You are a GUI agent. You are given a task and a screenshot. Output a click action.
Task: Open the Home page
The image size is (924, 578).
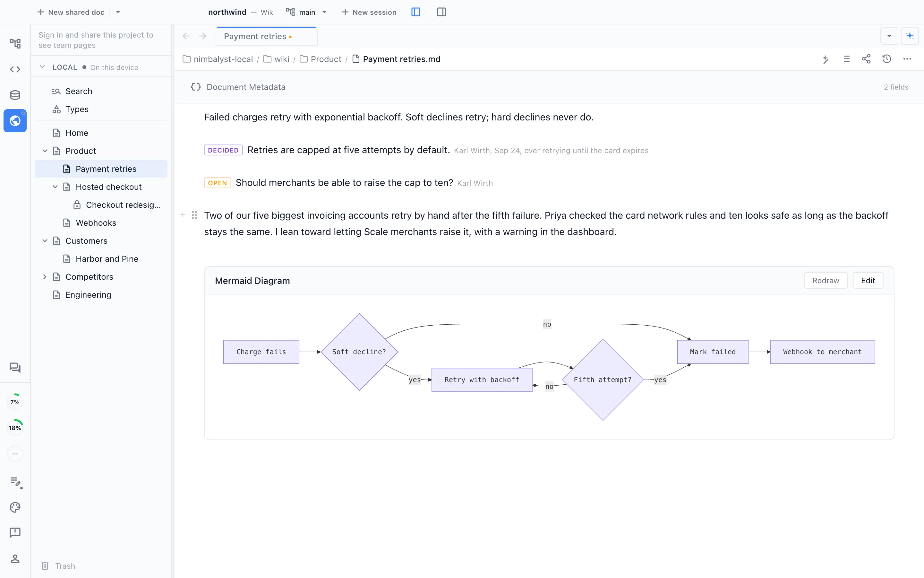pyautogui.click(x=101, y=133)
